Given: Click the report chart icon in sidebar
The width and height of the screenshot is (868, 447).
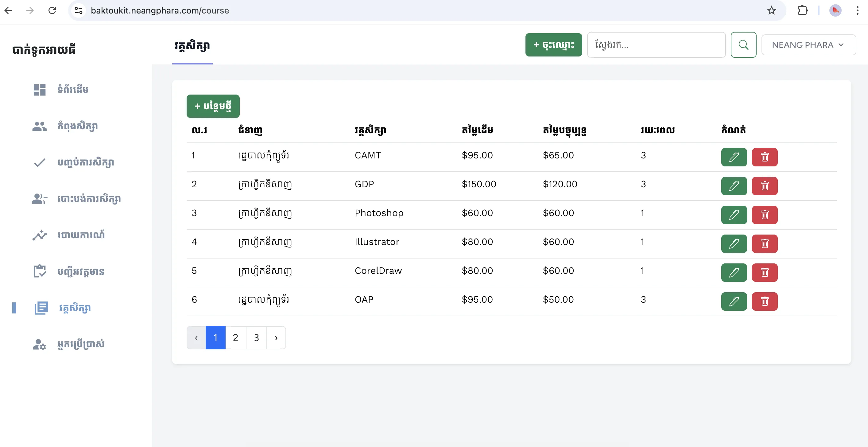Looking at the screenshot, I should point(39,235).
